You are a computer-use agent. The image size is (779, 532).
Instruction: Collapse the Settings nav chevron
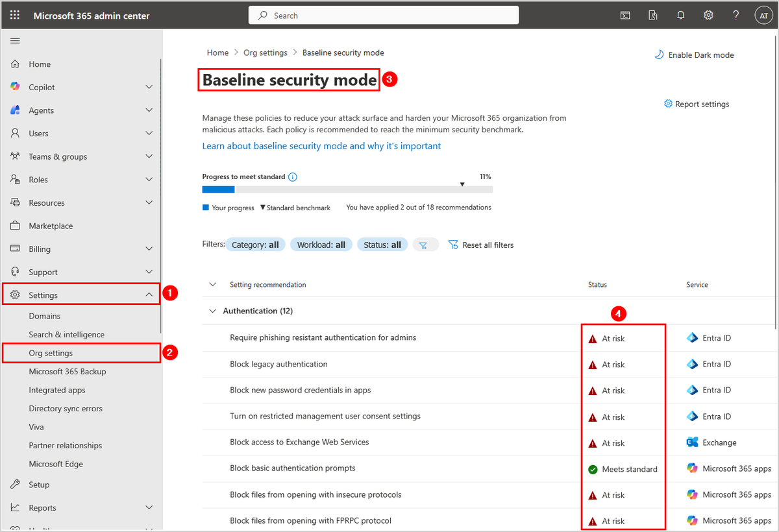click(149, 295)
